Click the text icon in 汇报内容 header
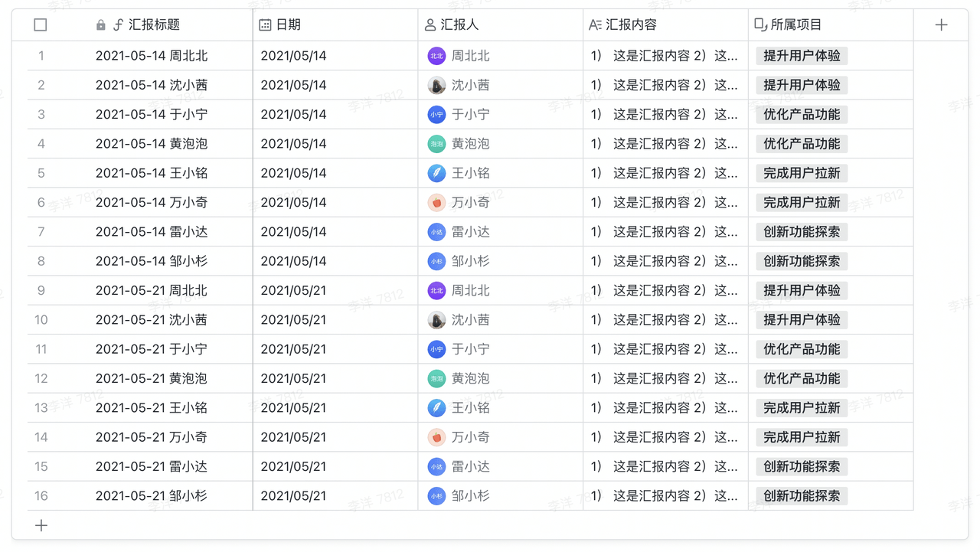 pos(595,25)
